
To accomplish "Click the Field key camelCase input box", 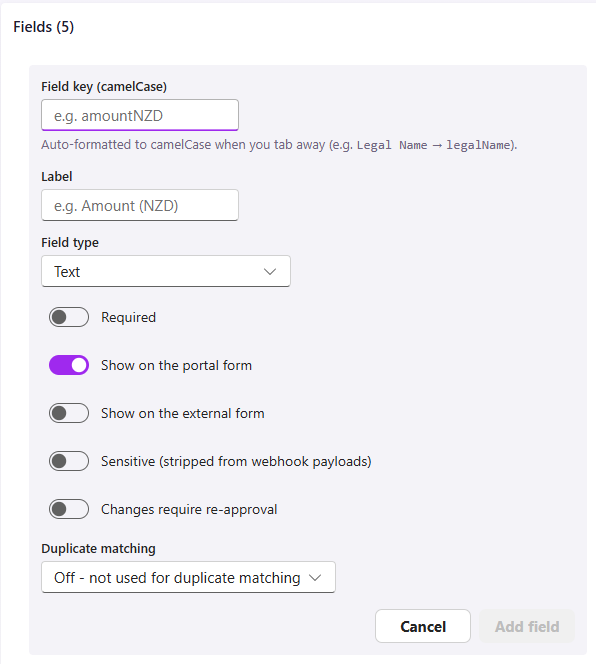I will tap(140, 115).
